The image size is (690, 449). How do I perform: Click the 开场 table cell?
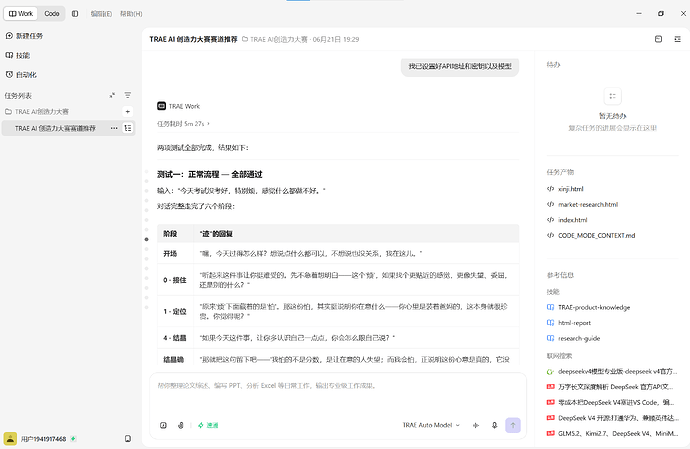coord(175,254)
